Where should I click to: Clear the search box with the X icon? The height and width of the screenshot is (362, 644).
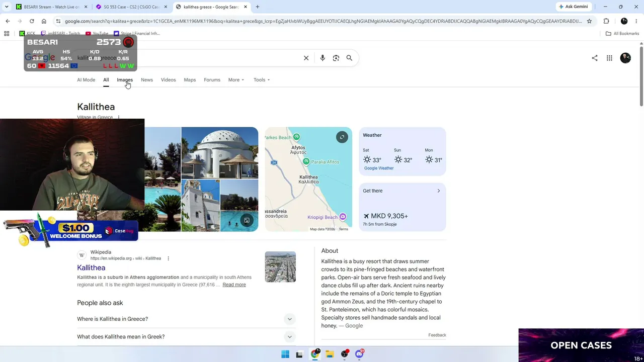coord(306,58)
